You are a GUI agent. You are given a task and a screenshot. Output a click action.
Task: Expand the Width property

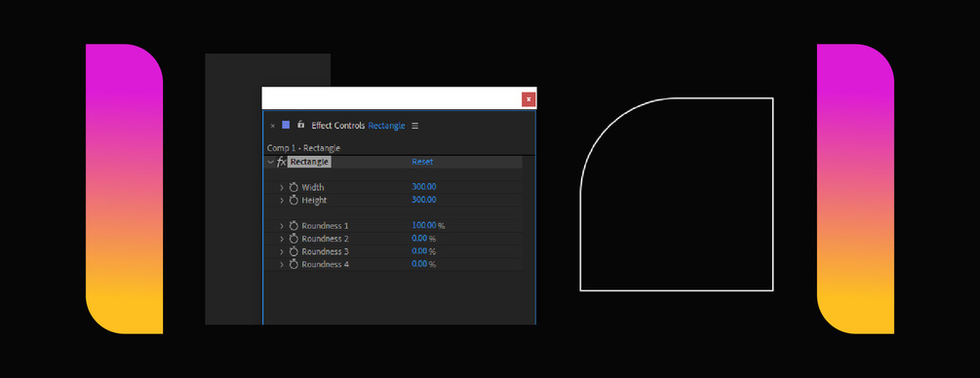click(x=281, y=187)
